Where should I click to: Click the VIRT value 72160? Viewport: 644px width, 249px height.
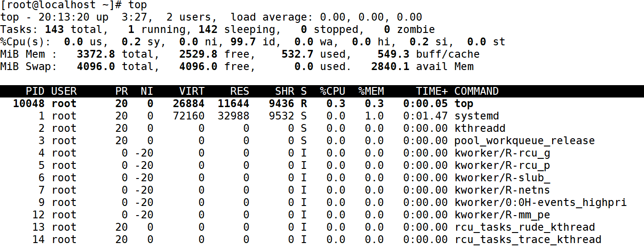pyautogui.click(x=189, y=116)
